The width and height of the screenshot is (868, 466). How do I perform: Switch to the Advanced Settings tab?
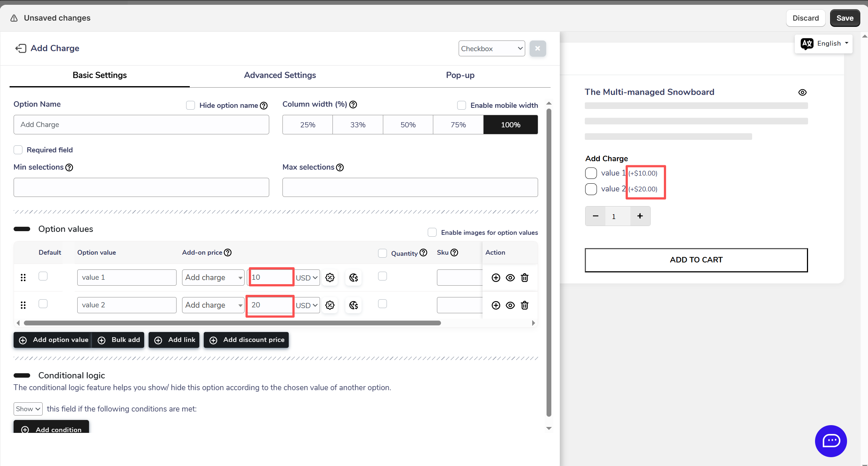tap(280, 75)
